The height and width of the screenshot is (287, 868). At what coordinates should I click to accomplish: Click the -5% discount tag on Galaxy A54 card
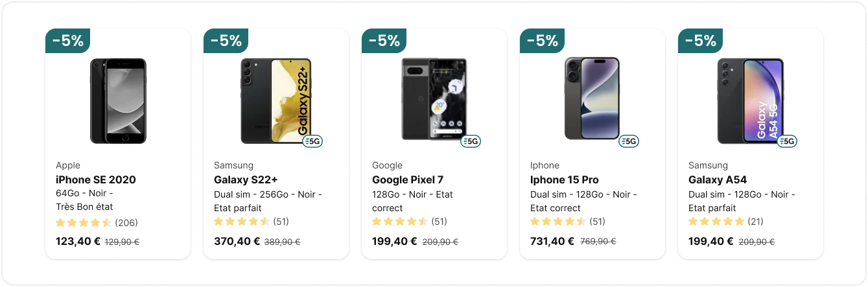click(700, 41)
